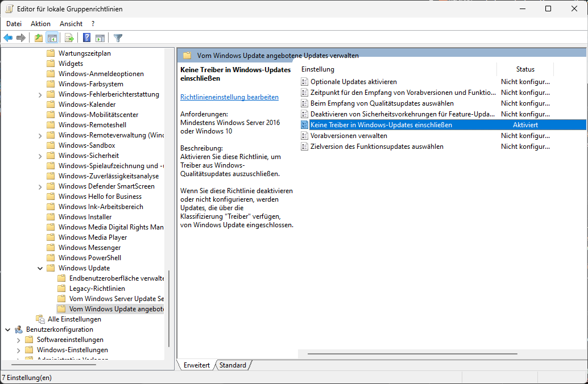Image resolution: width=588 pixels, height=384 pixels.
Task: Select Windows-Farbsystem tree item
Action: 91,84
